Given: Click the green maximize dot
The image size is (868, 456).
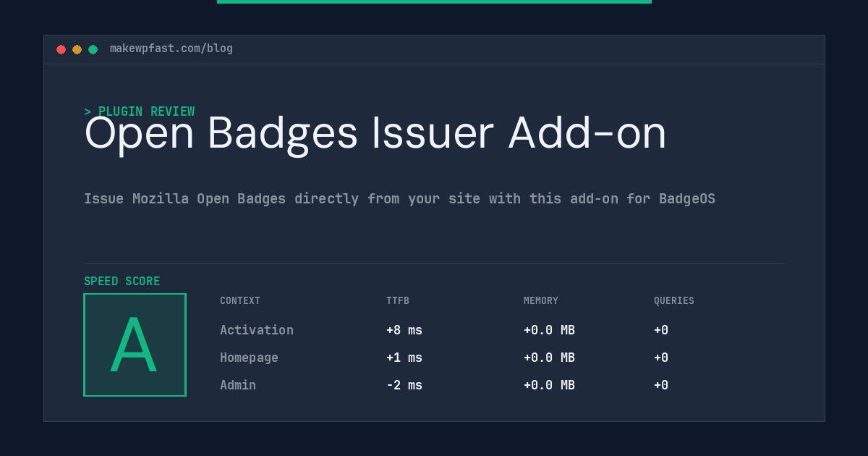Looking at the screenshot, I should click(93, 49).
